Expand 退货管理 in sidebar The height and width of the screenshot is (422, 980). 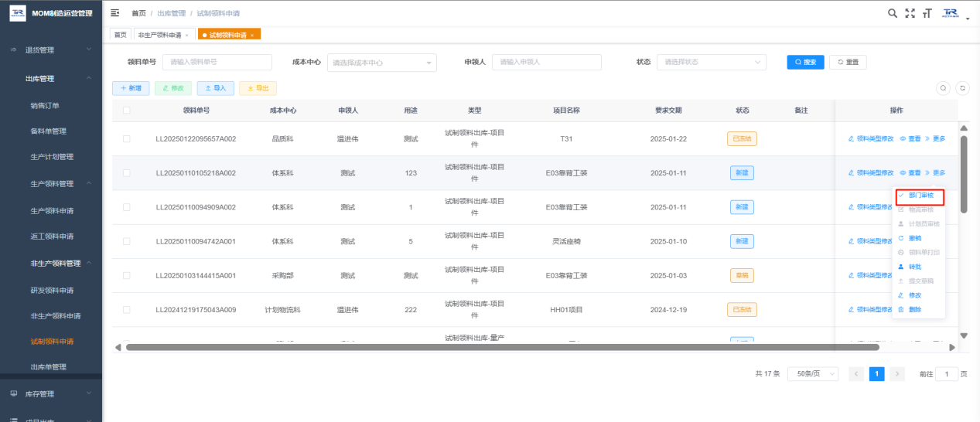(50, 50)
